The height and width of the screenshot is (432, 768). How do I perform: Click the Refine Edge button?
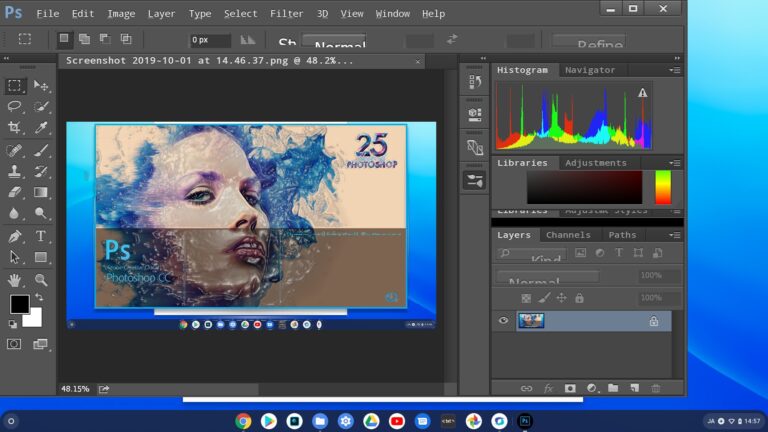(x=589, y=41)
